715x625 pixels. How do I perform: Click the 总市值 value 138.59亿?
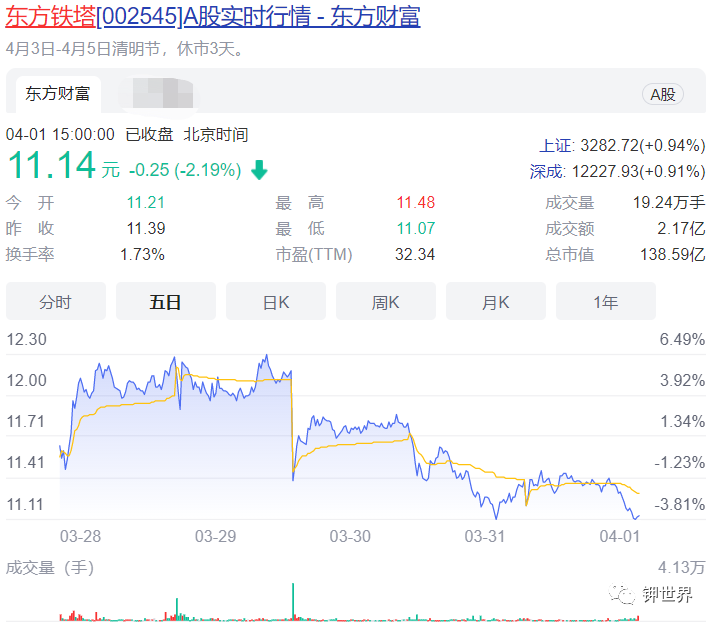tap(673, 254)
